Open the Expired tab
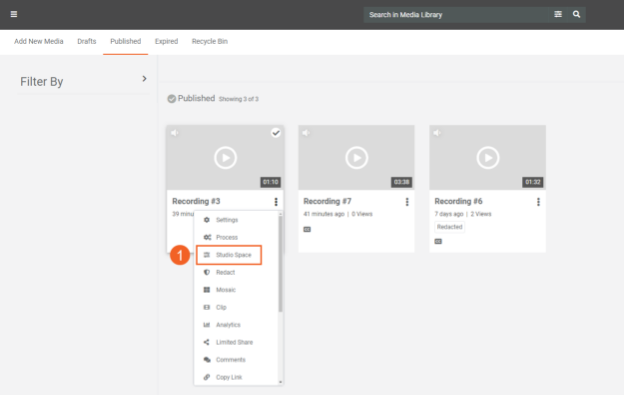Viewport: 624px width, 395px height. point(166,41)
